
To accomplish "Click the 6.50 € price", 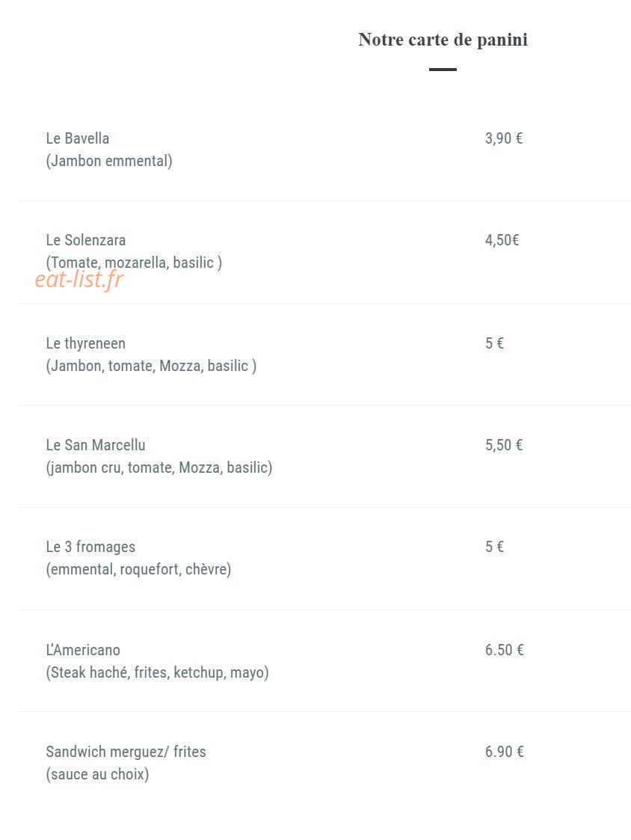I will click(504, 650).
